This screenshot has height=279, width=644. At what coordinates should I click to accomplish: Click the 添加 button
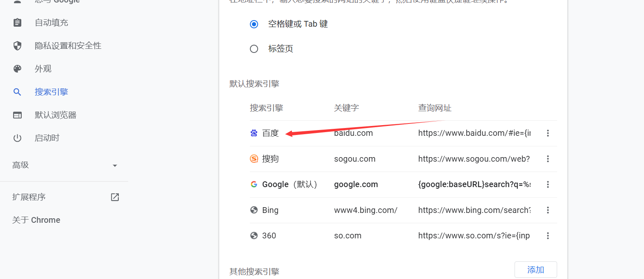point(535,270)
